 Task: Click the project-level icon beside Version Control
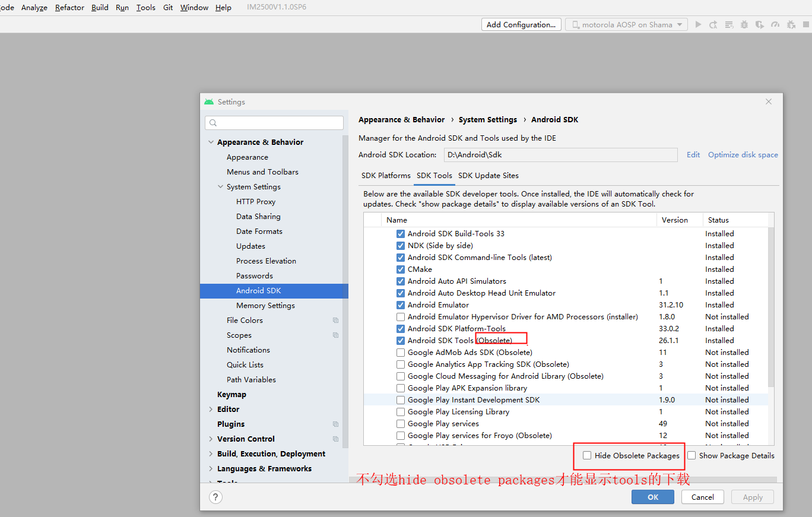(x=336, y=439)
